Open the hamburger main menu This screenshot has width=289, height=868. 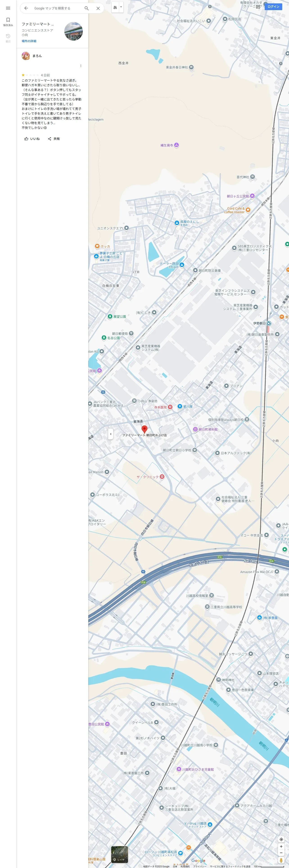click(8, 8)
